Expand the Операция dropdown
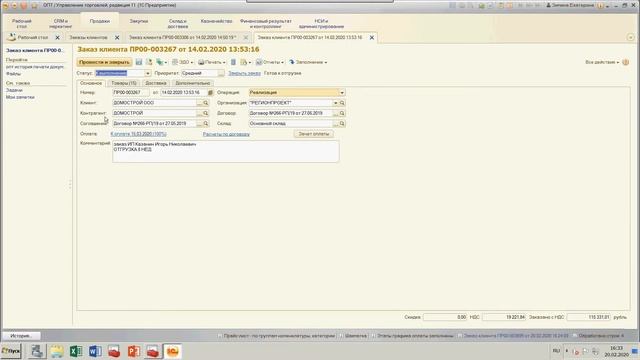This screenshot has width=640, height=360. 342,93
